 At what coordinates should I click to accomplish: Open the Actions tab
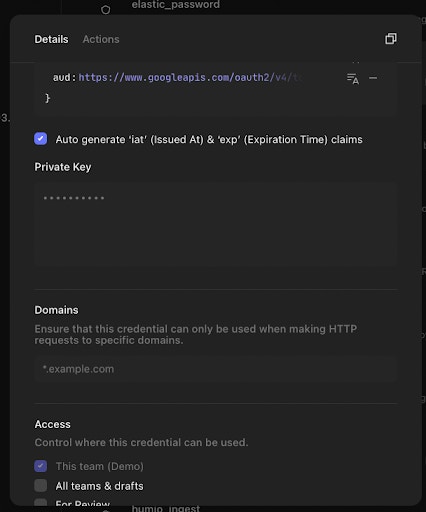tap(101, 39)
